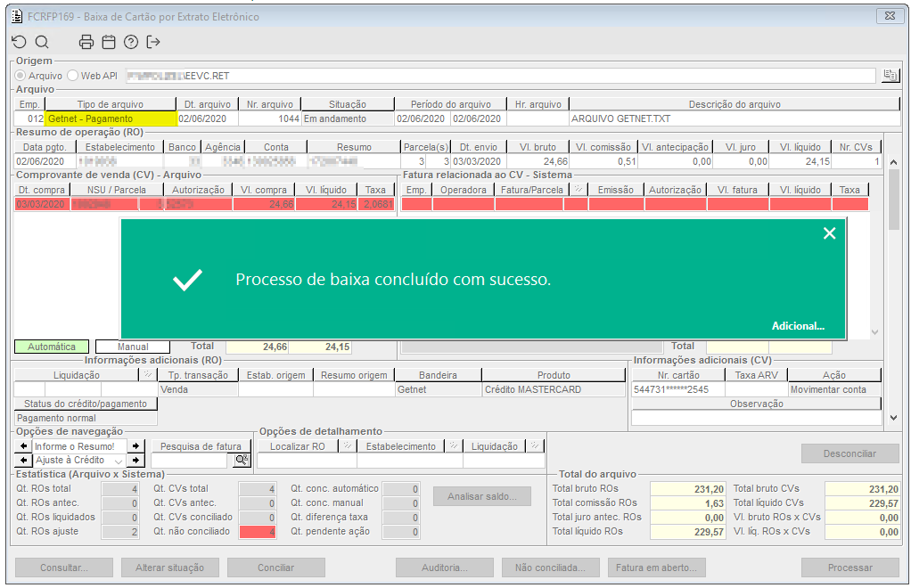Click the Conciliar button
Screen dimensions: 911x588
[276, 568]
